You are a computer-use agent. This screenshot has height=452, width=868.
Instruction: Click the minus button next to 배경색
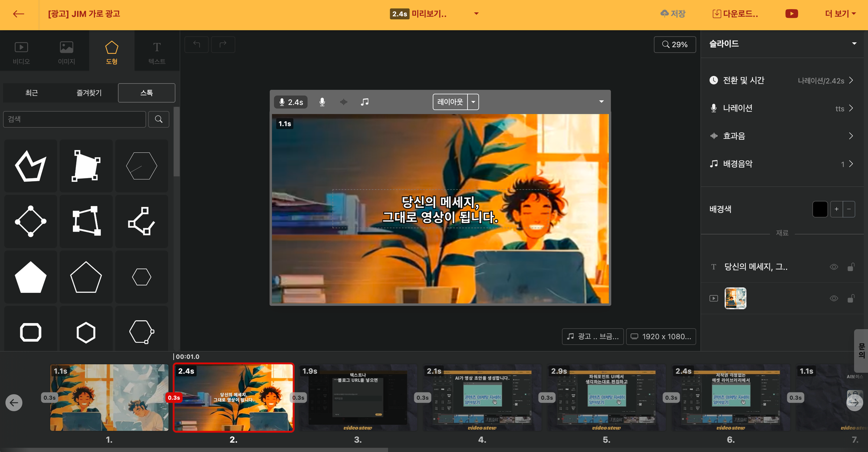point(849,209)
